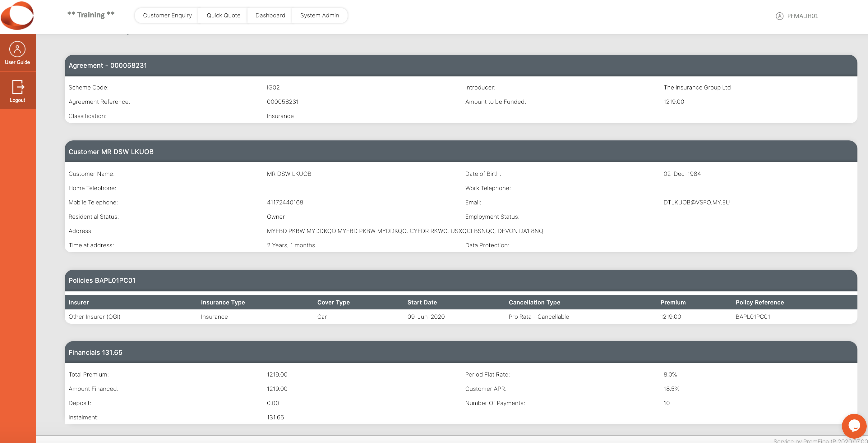Viewport: 868px width, 443px height.
Task: Open the Quick Quote menu
Action: pos(224,16)
